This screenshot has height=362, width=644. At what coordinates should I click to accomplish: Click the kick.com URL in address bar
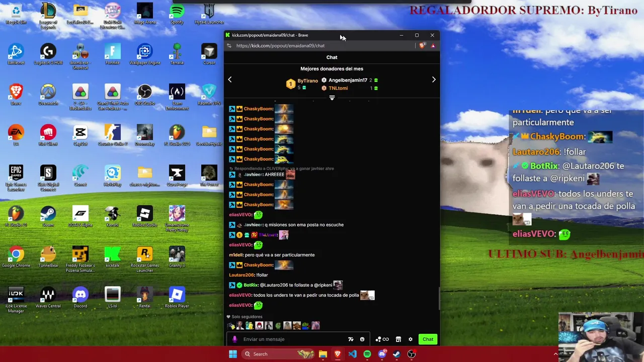280,46
